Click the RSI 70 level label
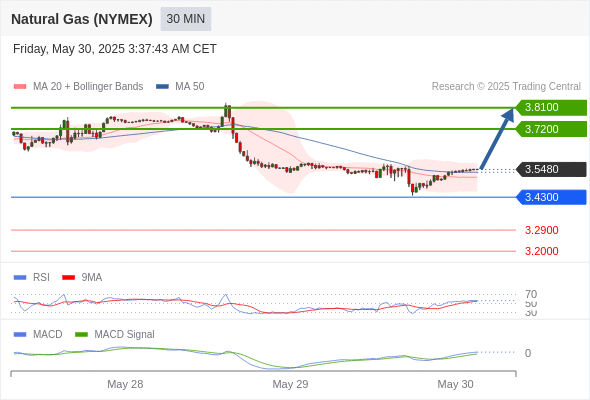Viewport: 590px width, 400px height. (531, 294)
